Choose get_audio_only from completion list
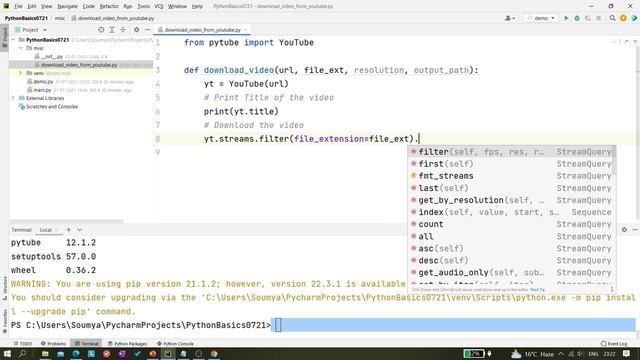The height and width of the screenshot is (360, 640). [x=511, y=273]
